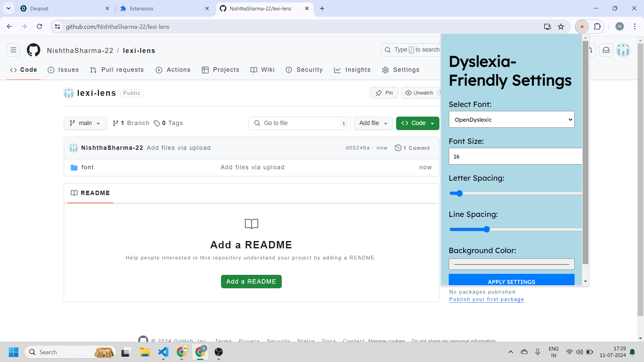Unwatch the lexi-lens repository
The image size is (644, 362).
click(419, 93)
